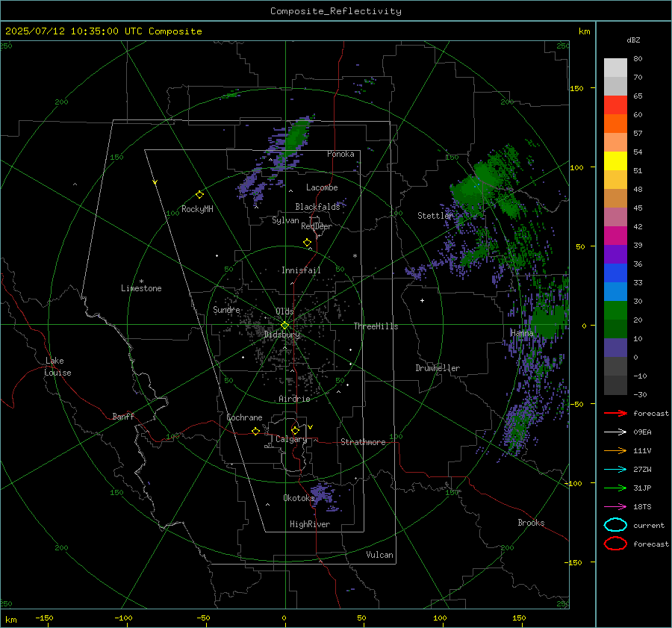Click the Sylvan label
Screen dimensions: 672x628
pos(285,220)
